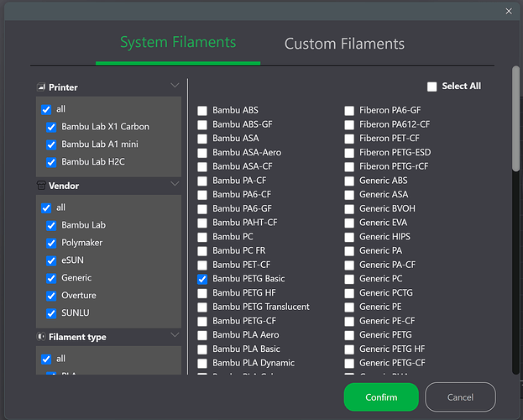Image resolution: width=523 pixels, height=420 pixels.
Task: Enable Bambu ABS-GF filament
Action: click(202, 124)
